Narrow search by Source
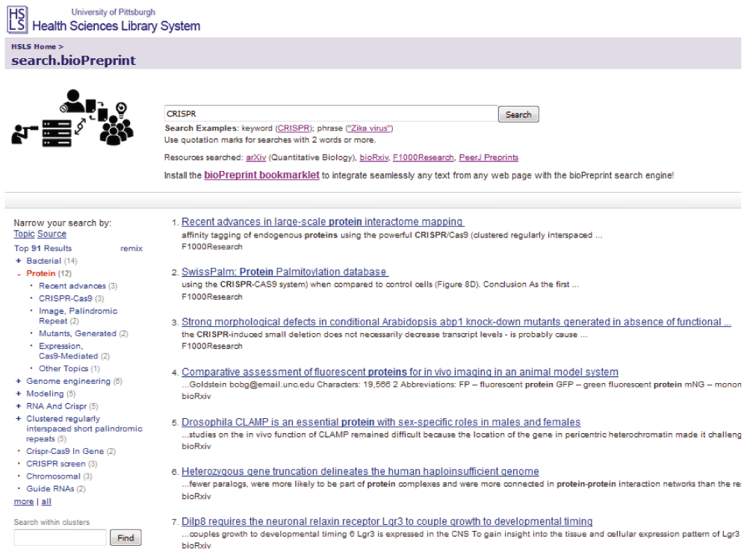The height and width of the screenshot is (560, 747). [x=52, y=234]
